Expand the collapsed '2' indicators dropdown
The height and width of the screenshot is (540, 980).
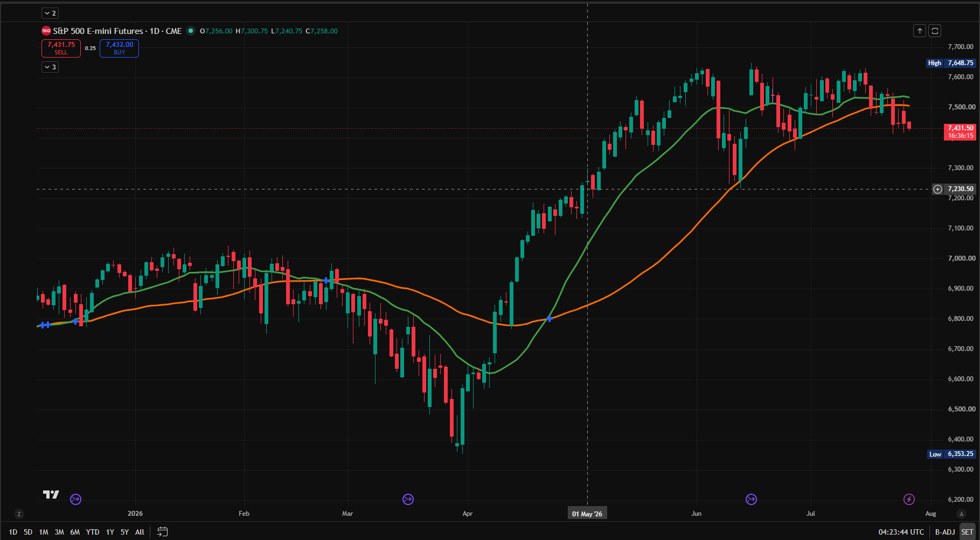click(x=50, y=13)
